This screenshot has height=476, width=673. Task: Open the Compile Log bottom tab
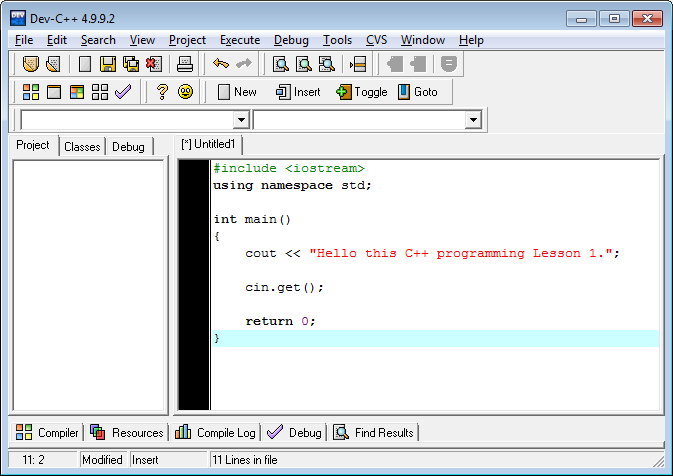pos(215,433)
